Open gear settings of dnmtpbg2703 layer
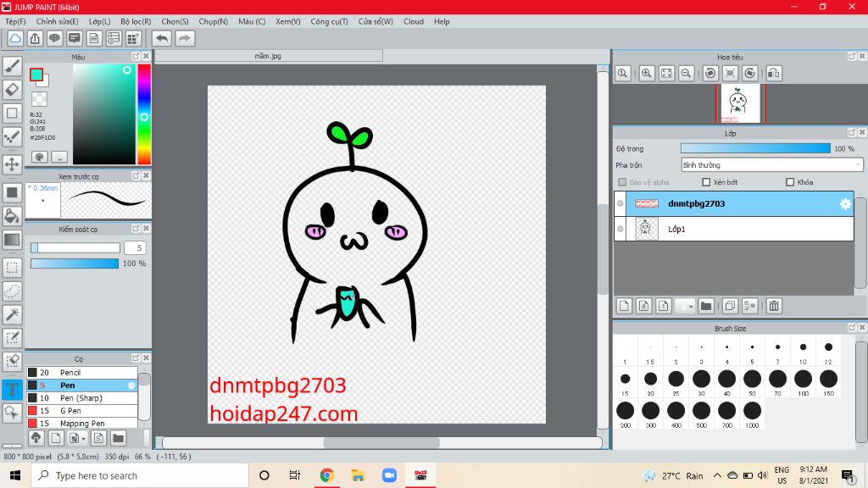Image resolution: width=868 pixels, height=488 pixels. (x=845, y=203)
